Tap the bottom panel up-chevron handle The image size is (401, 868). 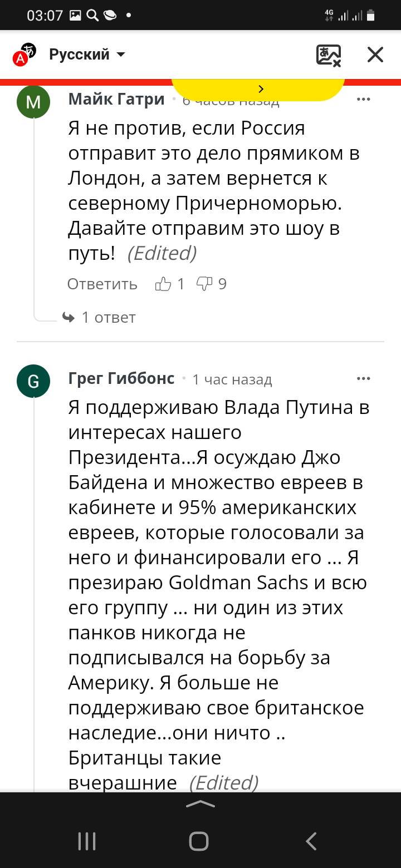200,804
